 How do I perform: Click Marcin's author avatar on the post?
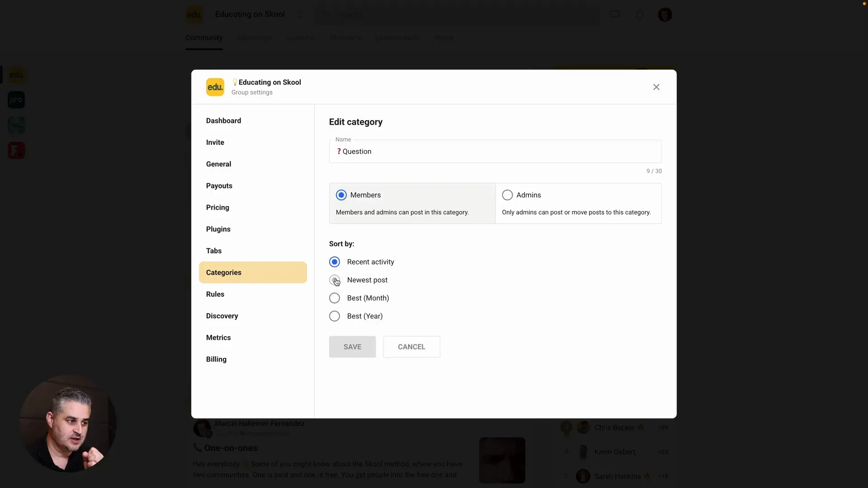coord(202,428)
